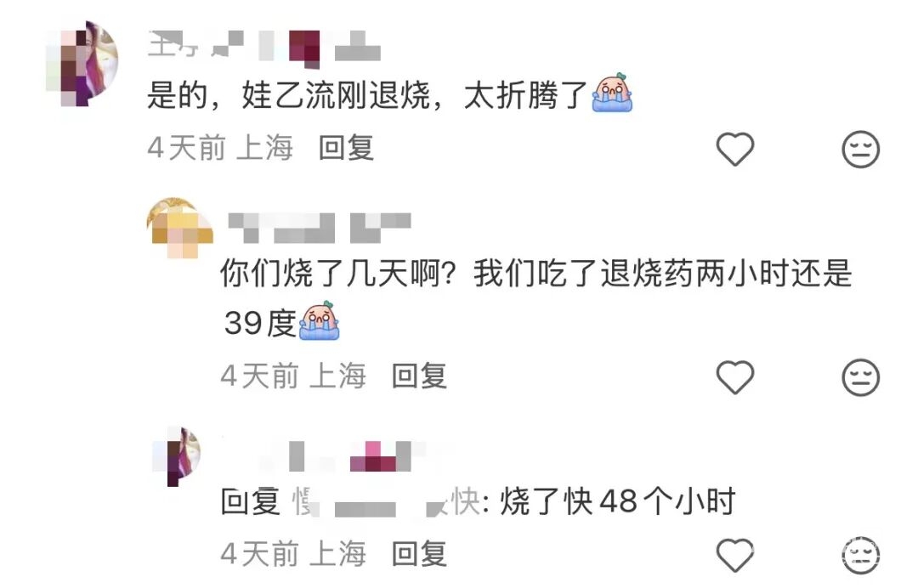
Task: Like the reply asking 你们烧了几天啊
Action: click(x=734, y=376)
